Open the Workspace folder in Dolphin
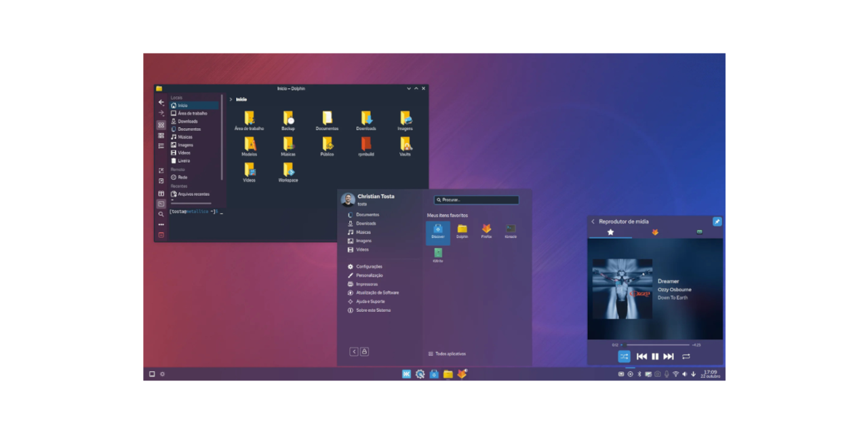The image size is (868, 434). pyautogui.click(x=288, y=172)
